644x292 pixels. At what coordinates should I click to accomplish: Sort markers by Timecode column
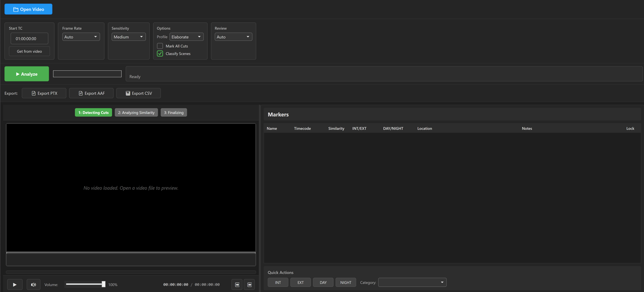pos(302,129)
